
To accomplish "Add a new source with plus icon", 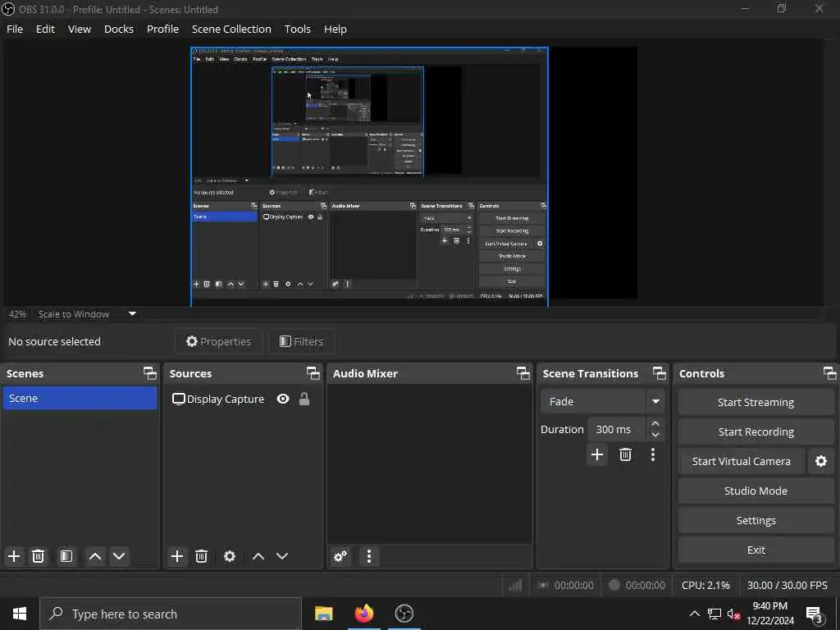I will pos(177,556).
